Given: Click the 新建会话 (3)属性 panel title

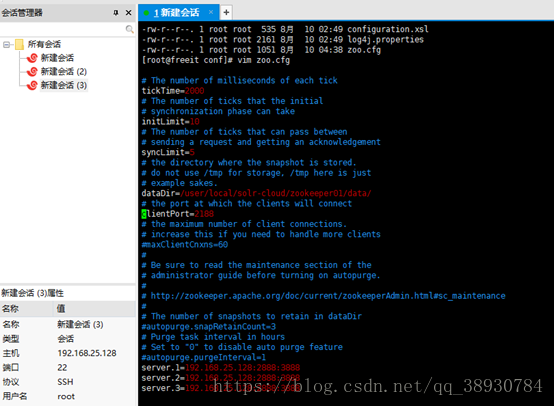Looking at the screenshot, I should tap(32, 293).
